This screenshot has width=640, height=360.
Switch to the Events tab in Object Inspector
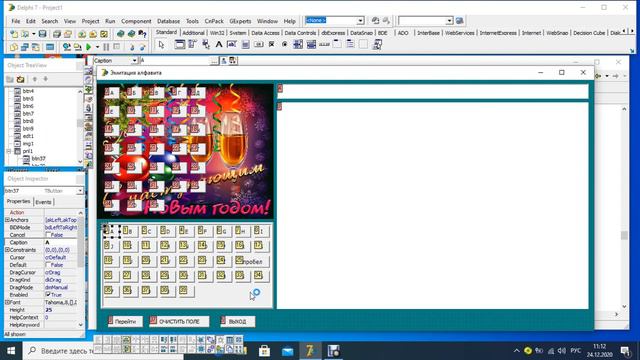[43, 202]
